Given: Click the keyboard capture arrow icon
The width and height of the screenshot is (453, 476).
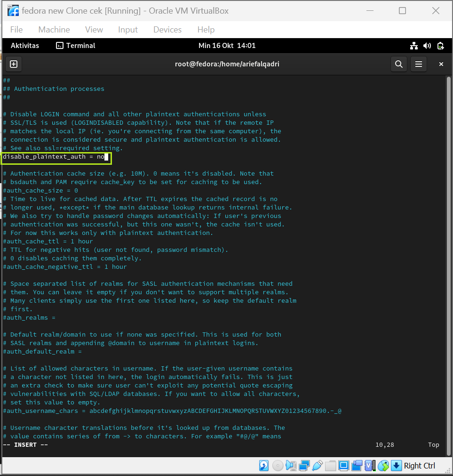Looking at the screenshot, I should [x=396, y=465].
